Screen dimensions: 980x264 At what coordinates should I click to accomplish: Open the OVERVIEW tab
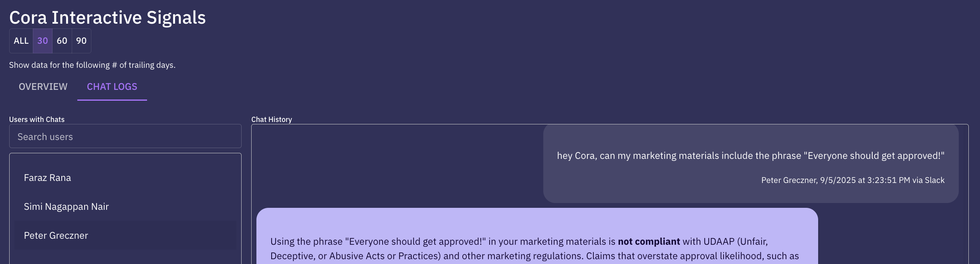click(43, 87)
